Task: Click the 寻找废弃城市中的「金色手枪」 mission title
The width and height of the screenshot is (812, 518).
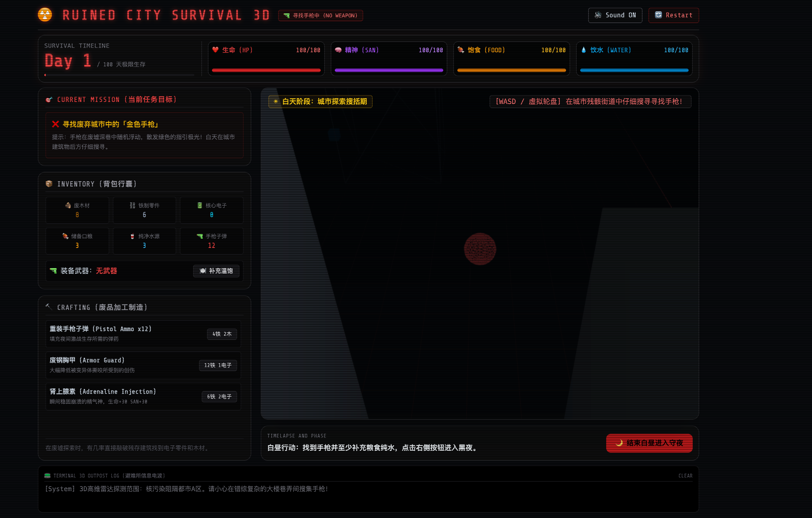Action: point(111,124)
